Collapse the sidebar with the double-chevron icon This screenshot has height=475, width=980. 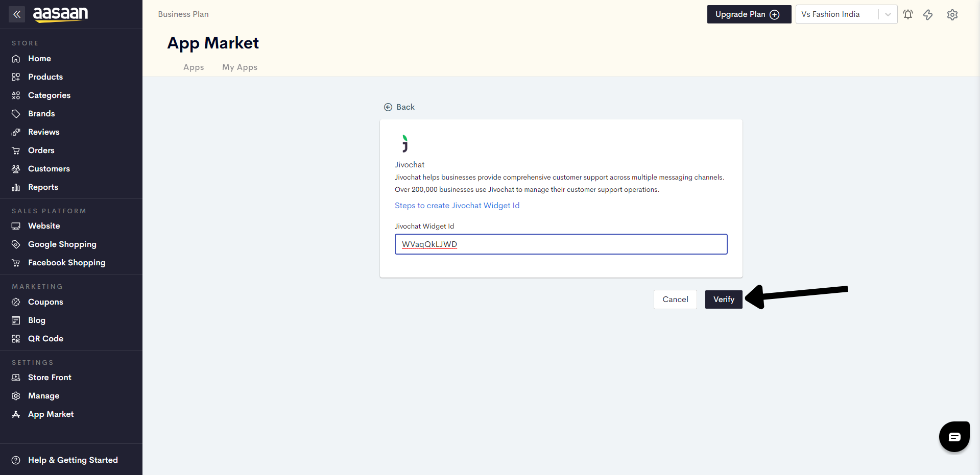coord(17,14)
